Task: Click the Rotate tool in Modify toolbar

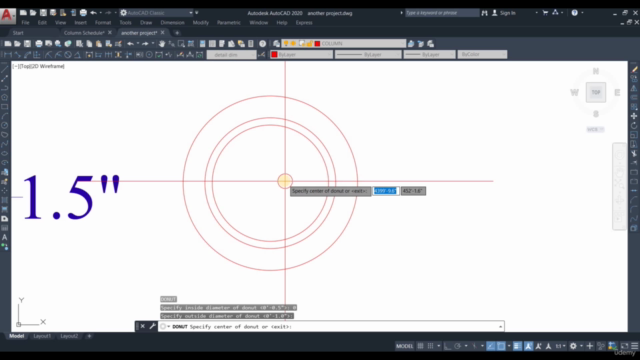Action: point(634,125)
